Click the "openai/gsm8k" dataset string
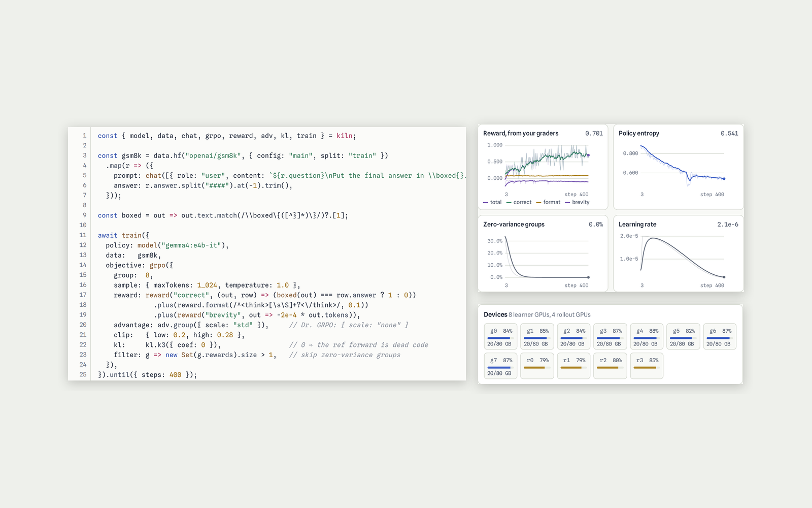The image size is (812, 508). click(215, 155)
